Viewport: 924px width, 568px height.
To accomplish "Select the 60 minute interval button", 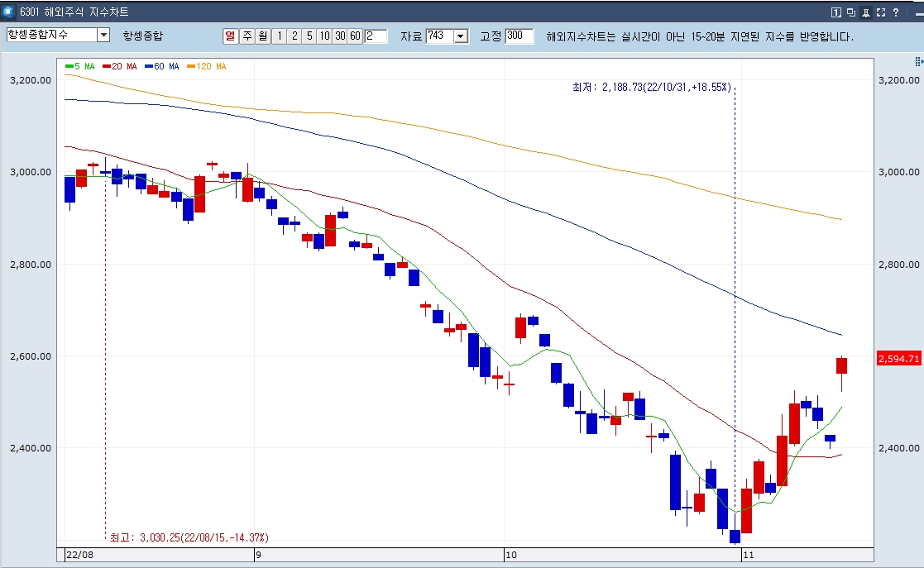I will pos(356,36).
